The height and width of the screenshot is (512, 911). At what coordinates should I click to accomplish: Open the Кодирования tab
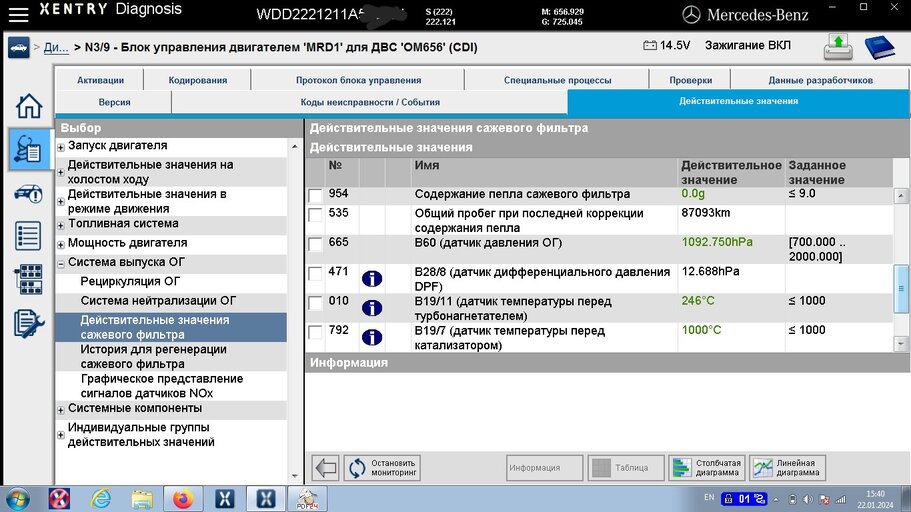click(198, 80)
